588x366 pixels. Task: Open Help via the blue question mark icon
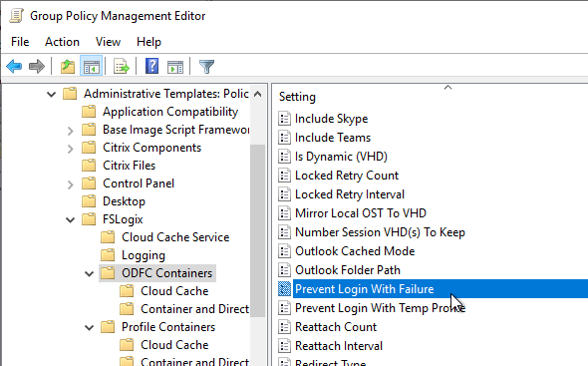(151, 66)
